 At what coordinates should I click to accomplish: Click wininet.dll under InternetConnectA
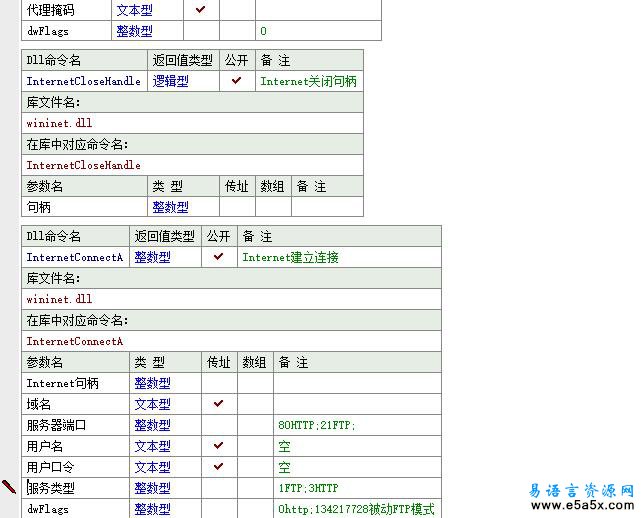coord(59,299)
